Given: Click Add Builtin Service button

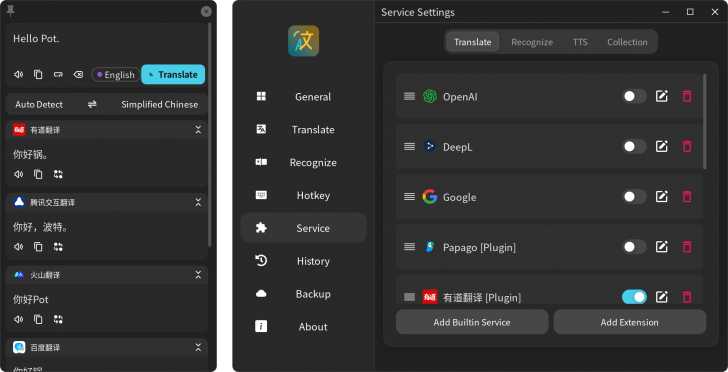Looking at the screenshot, I should (x=472, y=322).
